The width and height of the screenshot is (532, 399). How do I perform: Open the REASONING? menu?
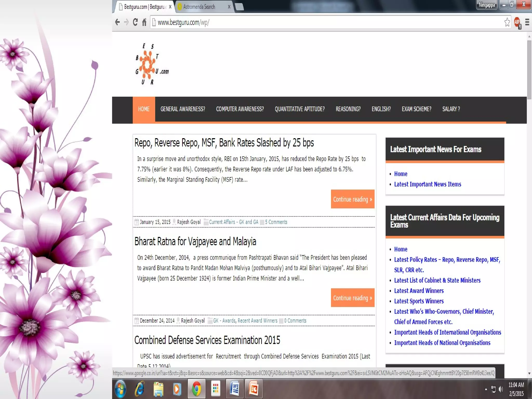(x=348, y=109)
